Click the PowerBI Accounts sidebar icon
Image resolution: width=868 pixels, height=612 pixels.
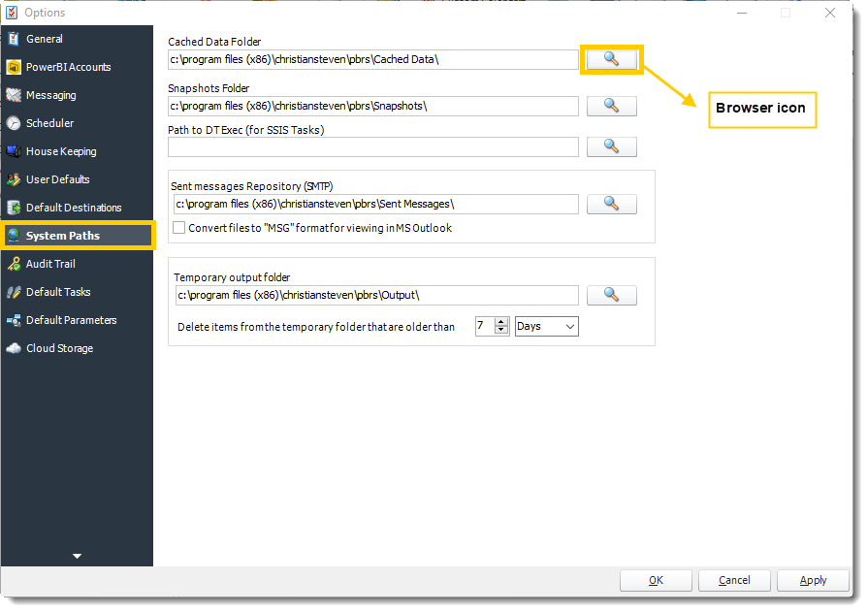(x=14, y=67)
